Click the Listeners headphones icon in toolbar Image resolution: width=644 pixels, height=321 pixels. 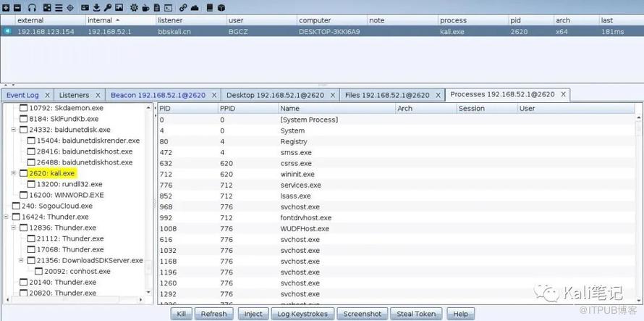pos(32,8)
